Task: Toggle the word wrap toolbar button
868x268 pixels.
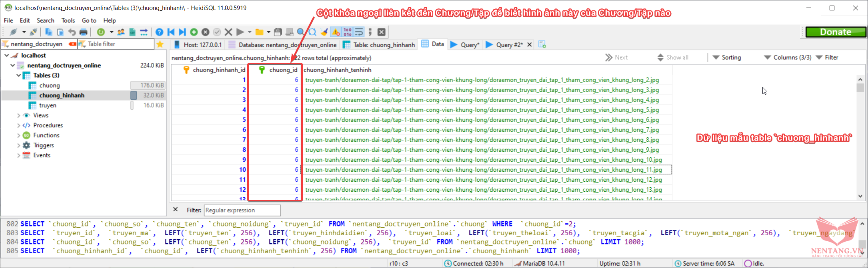Action: click(359, 32)
